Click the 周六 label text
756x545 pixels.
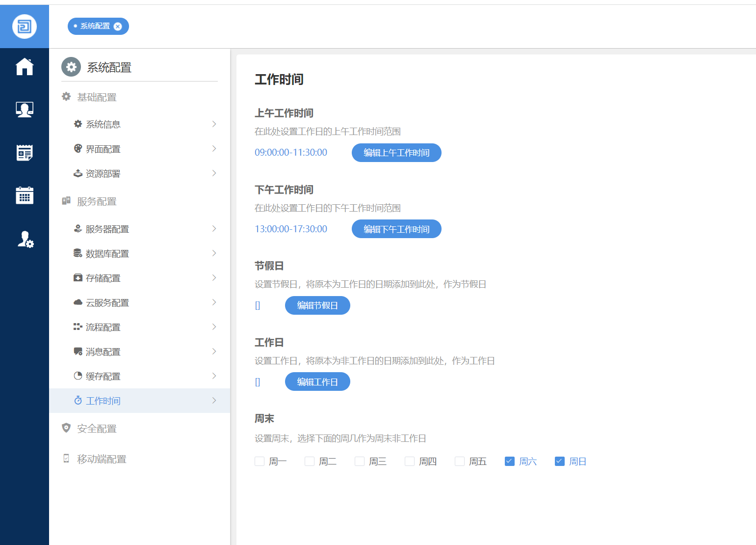click(528, 462)
